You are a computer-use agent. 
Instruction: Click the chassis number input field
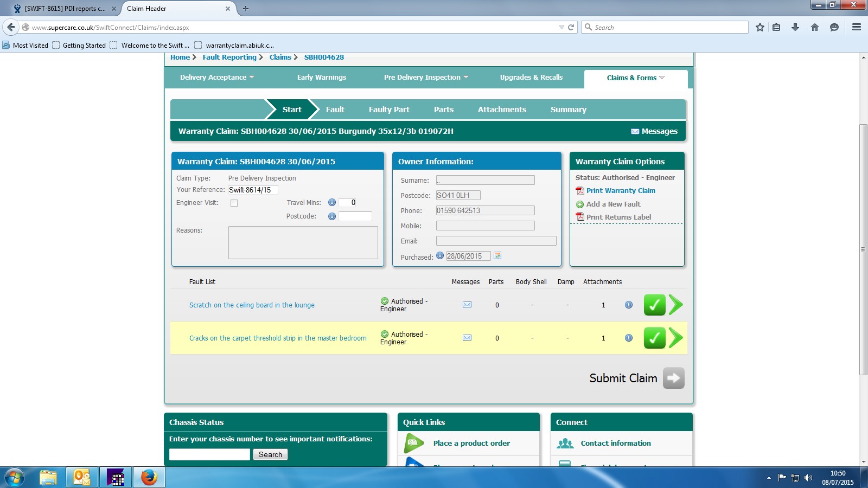pyautogui.click(x=209, y=454)
